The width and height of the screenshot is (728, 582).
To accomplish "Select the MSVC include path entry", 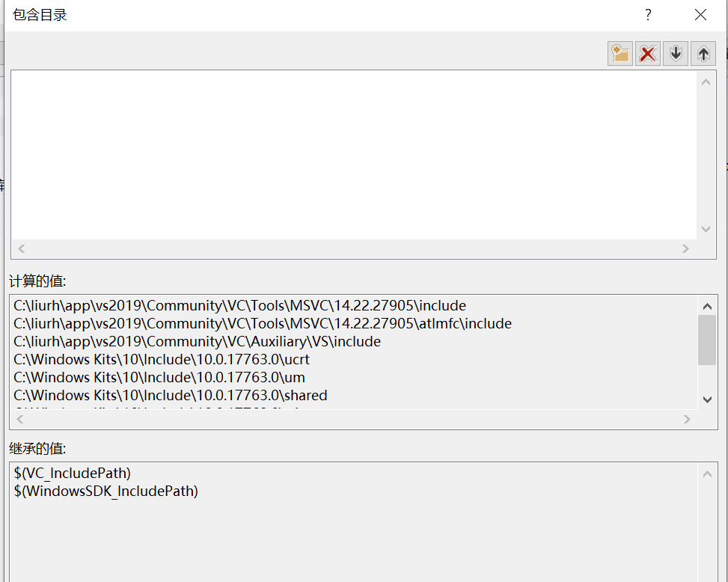I will (238, 305).
